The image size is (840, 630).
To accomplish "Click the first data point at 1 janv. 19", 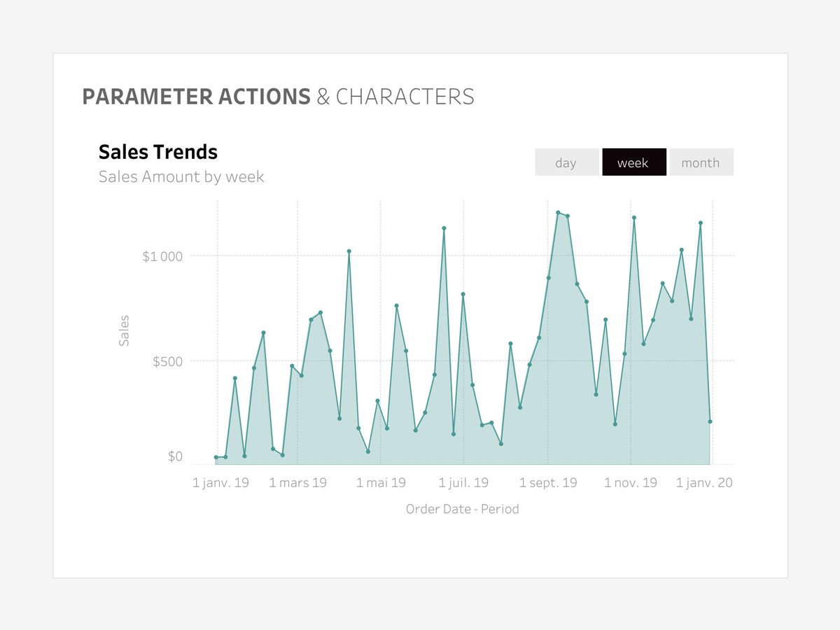I will click(x=216, y=456).
